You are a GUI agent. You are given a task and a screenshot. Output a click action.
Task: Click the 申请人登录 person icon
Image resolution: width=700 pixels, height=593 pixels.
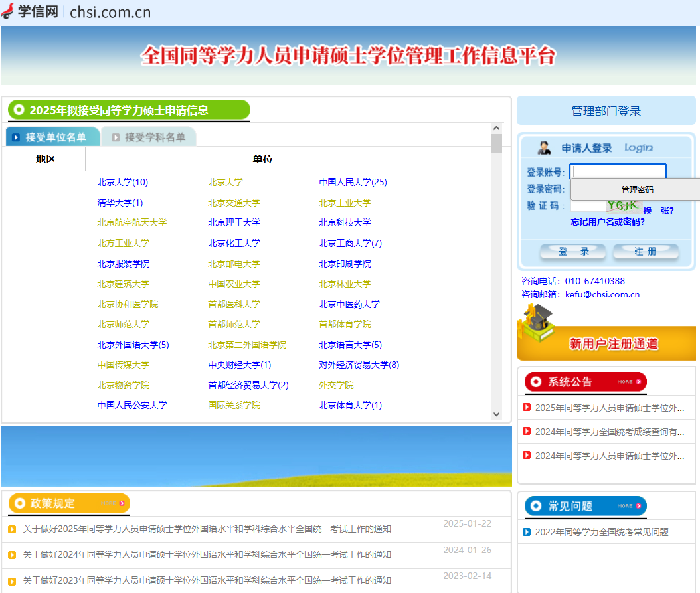[544, 148]
